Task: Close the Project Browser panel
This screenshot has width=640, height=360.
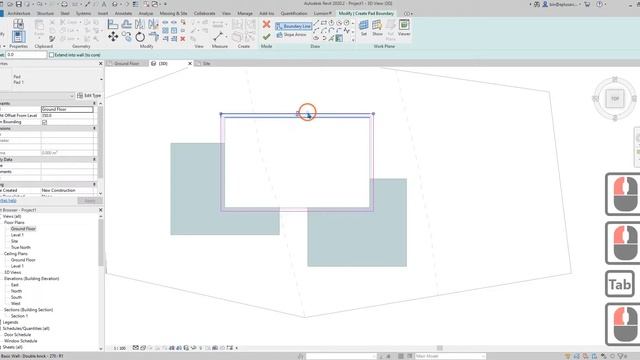Action: point(101,210)
